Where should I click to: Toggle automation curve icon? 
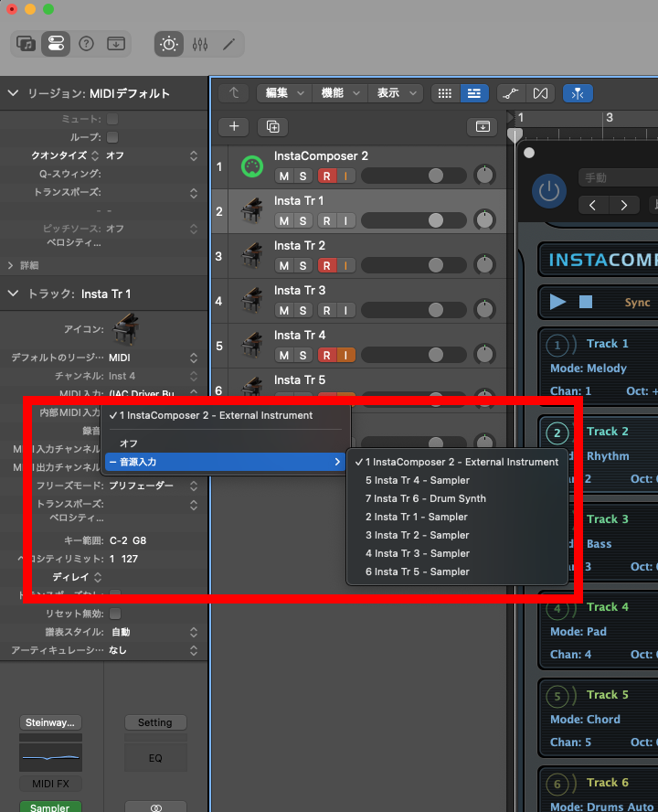click(511, 93)
